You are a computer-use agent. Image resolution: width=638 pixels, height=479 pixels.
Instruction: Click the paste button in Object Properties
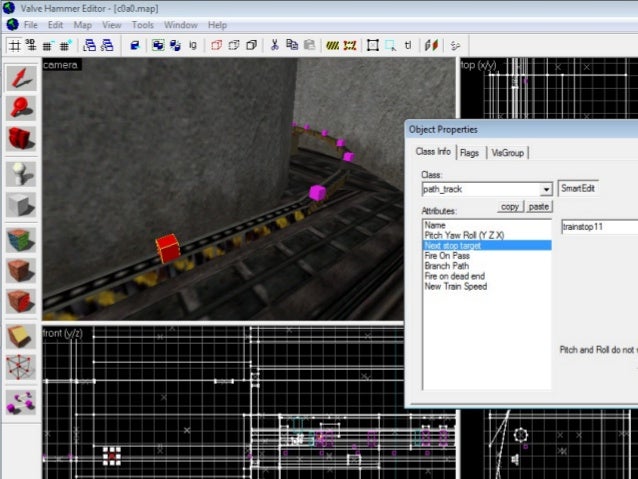(539, 206)
